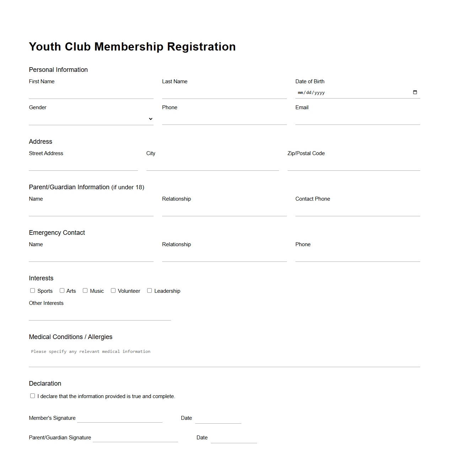Check the Music interest box
Screen dimensions: 449x476
click(x=85, y=290)
